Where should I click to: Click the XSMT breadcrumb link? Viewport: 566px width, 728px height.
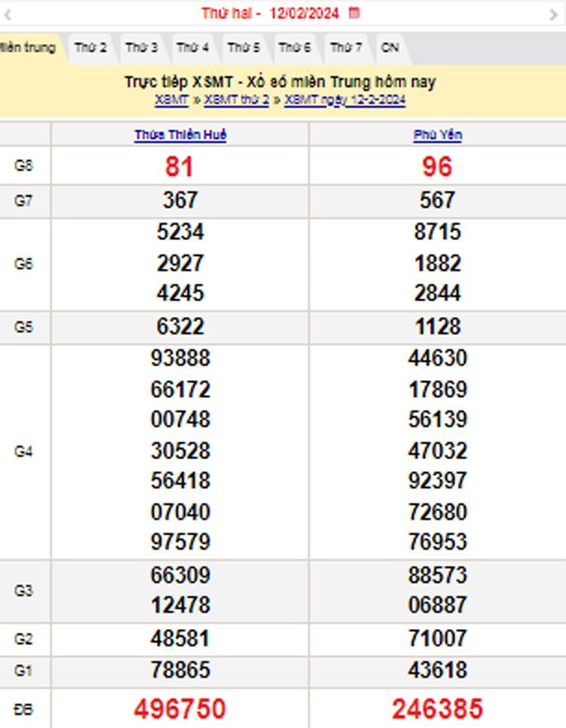pyautogui.click(x=172, y=100)
